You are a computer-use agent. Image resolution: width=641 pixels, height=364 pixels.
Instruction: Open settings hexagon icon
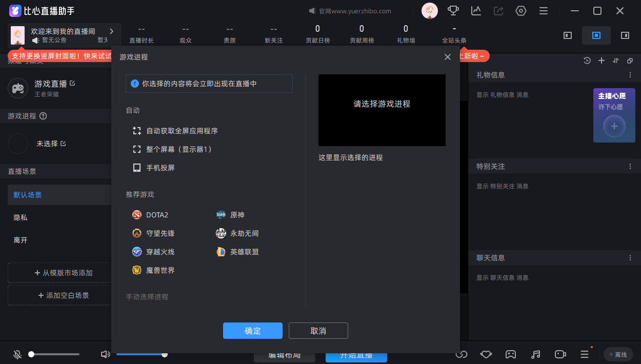521,11
